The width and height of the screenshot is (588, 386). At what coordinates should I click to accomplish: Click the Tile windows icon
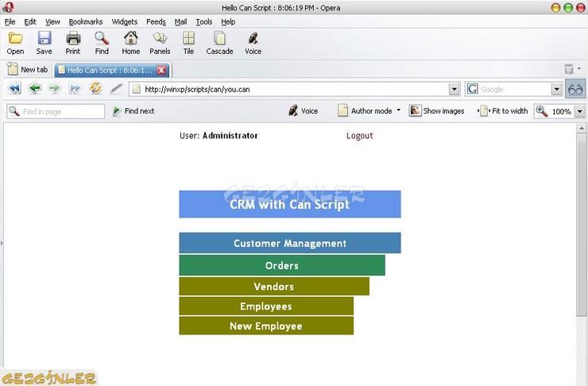point(188,38)
